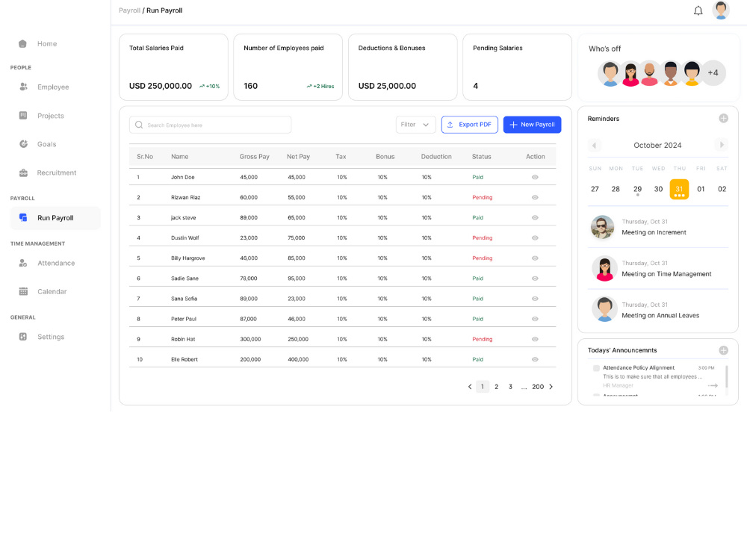Click the Search Employee input field
The width and height of the screenshot is (747, 560).
210,125
